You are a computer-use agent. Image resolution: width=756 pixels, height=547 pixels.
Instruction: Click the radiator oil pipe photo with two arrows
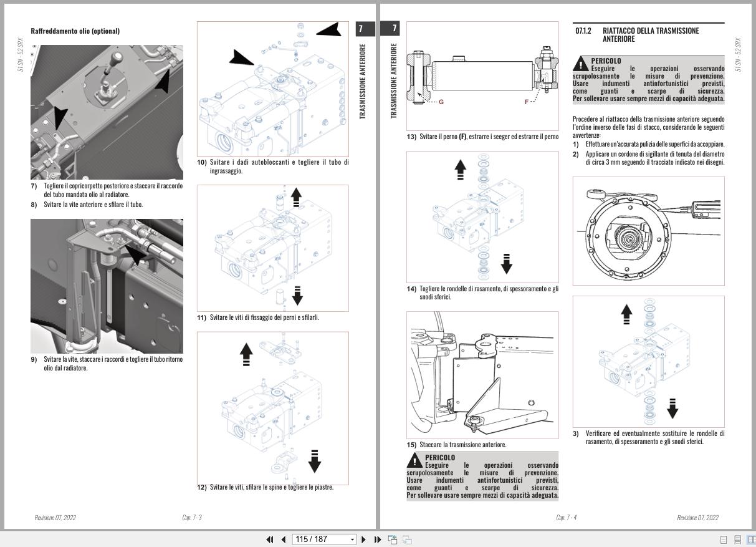[x=107, y=112]
